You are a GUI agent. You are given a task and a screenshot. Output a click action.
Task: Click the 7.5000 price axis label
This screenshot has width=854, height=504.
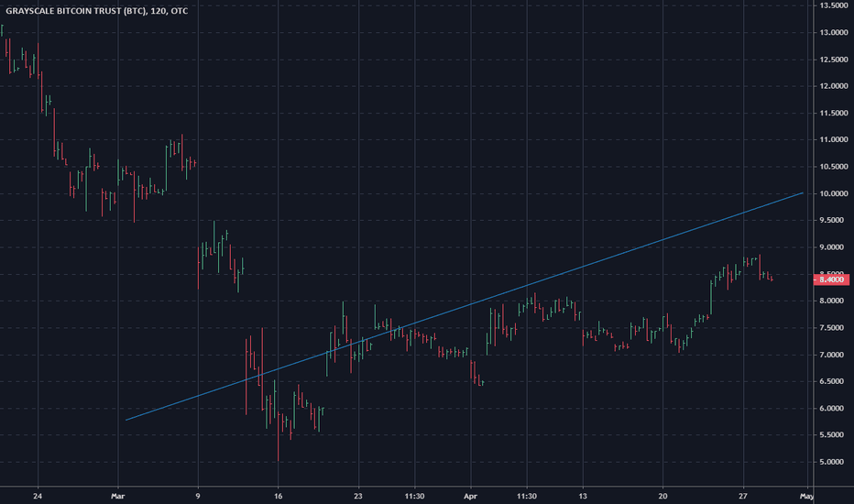tap(834, 328)
